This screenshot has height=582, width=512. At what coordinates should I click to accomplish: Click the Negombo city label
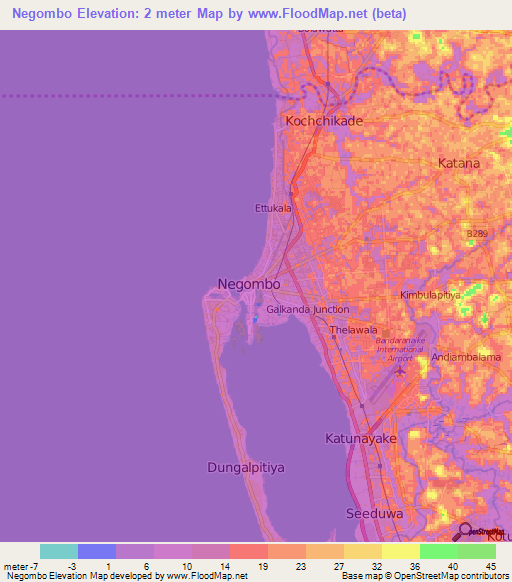[249, 284]
